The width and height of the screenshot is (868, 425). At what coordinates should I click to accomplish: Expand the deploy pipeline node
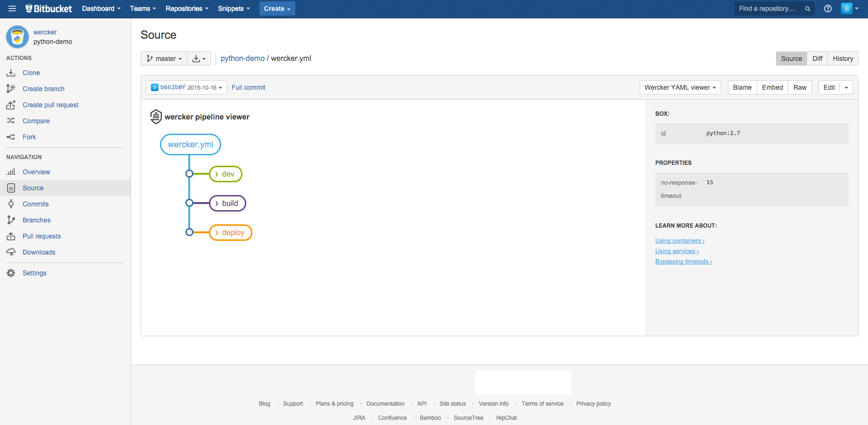(x=231, y=232)
